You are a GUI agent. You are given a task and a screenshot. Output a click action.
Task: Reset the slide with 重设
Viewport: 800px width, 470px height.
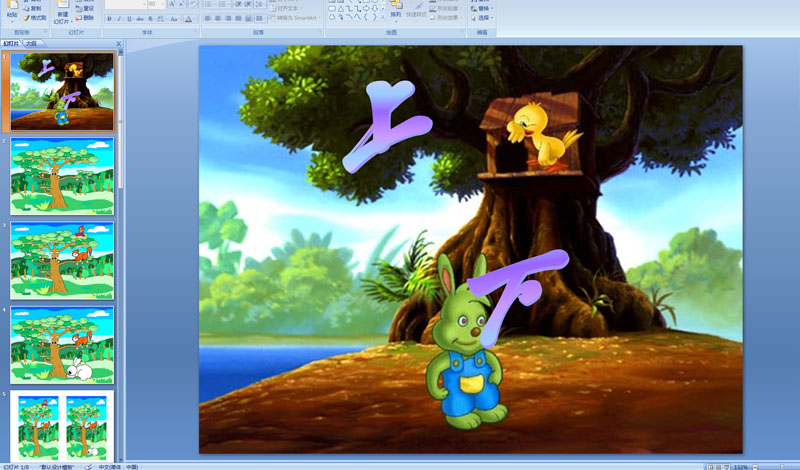pos(86,9)
